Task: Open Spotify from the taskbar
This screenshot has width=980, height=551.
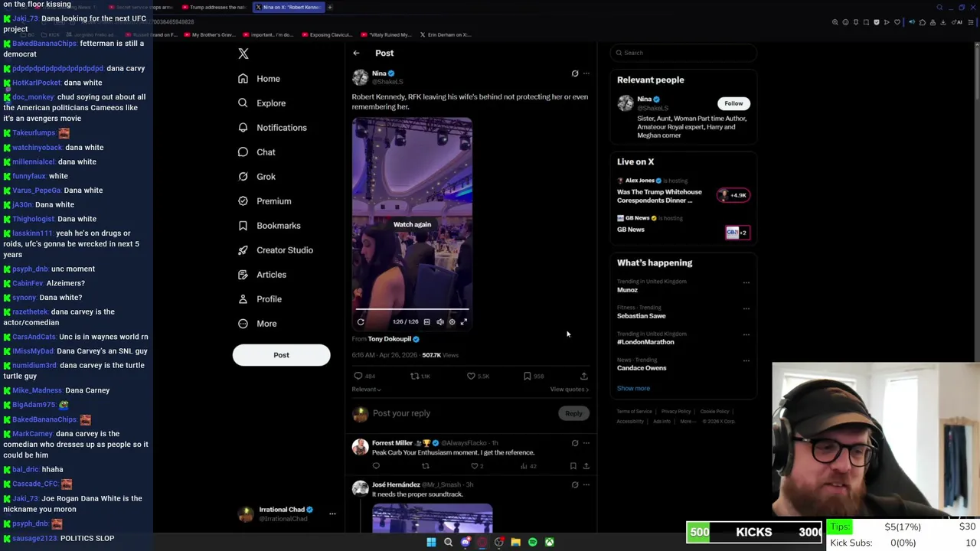Action: [532, 542]
